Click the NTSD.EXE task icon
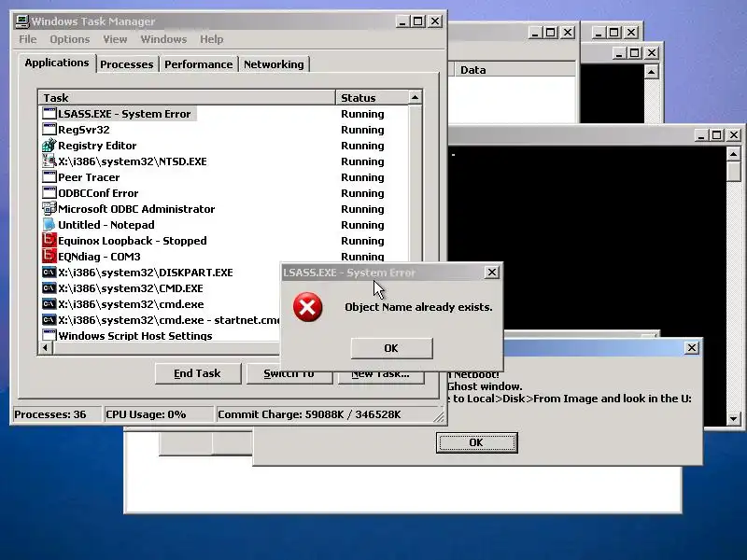Screen dimensions: 747x560 point(49,161)
